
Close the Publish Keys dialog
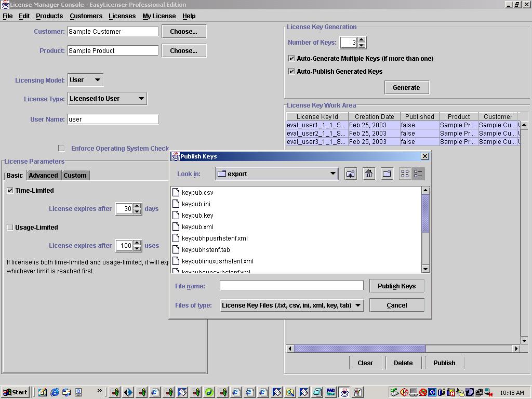pyautogui.click(x=424, y=156)
